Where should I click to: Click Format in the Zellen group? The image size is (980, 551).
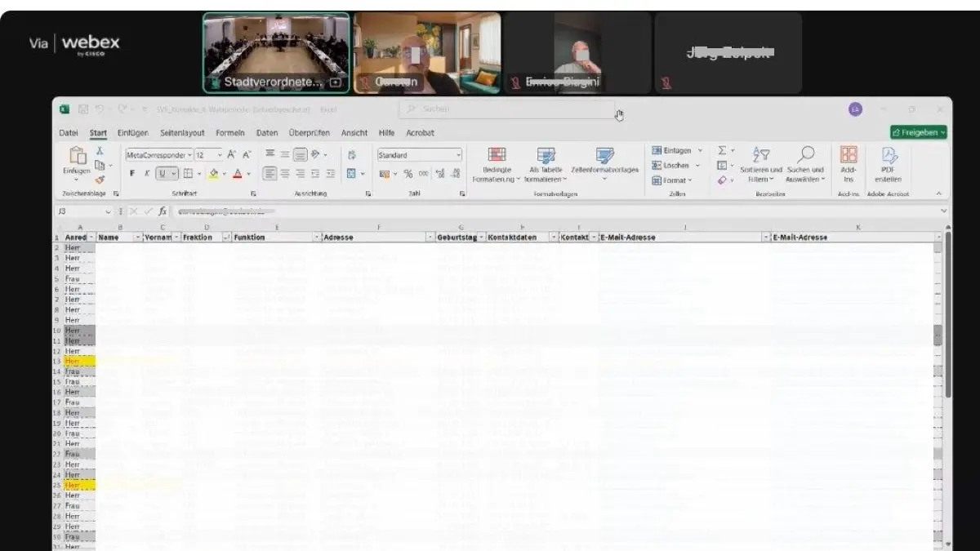pos(672,180)
